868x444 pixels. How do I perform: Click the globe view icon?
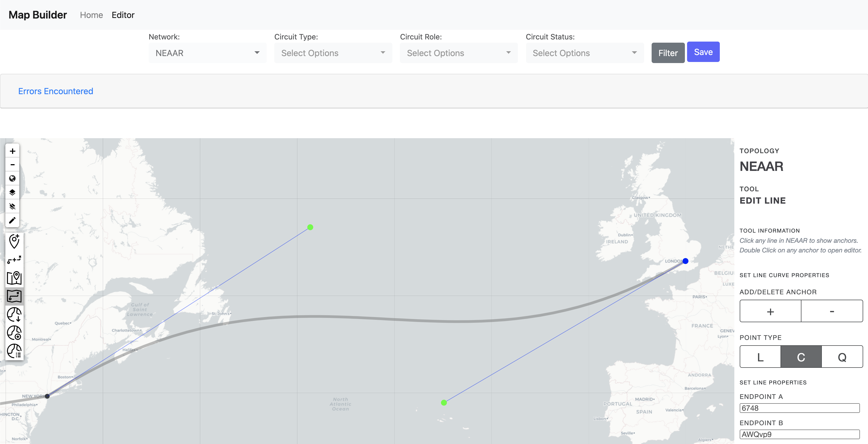12,179
